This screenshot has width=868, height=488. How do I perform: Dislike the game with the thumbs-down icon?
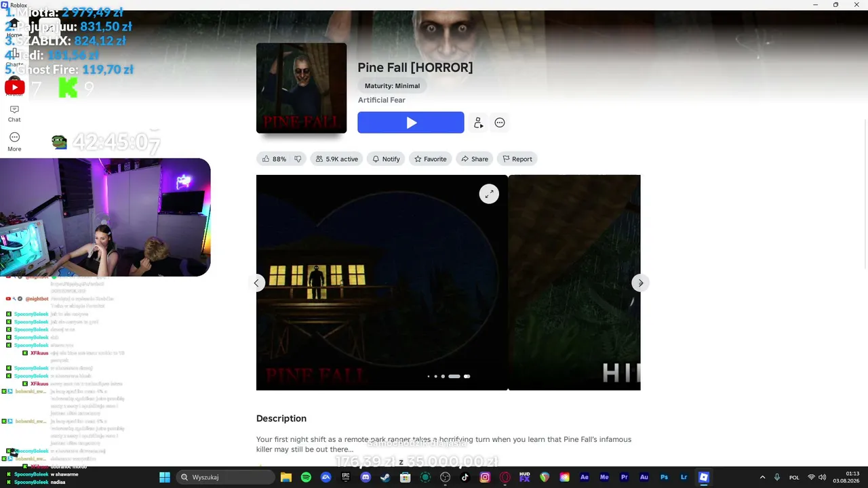pyautogui.click(x=298, y=159)
